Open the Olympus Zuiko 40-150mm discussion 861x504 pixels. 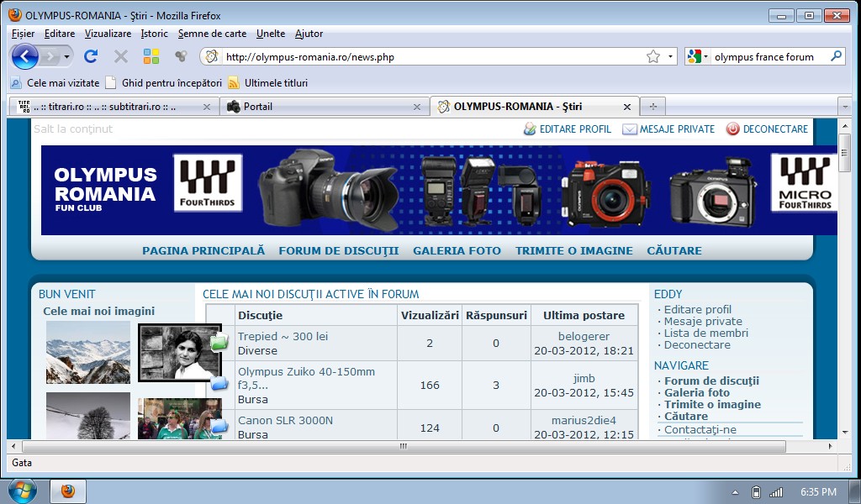(x=306, y=378)
